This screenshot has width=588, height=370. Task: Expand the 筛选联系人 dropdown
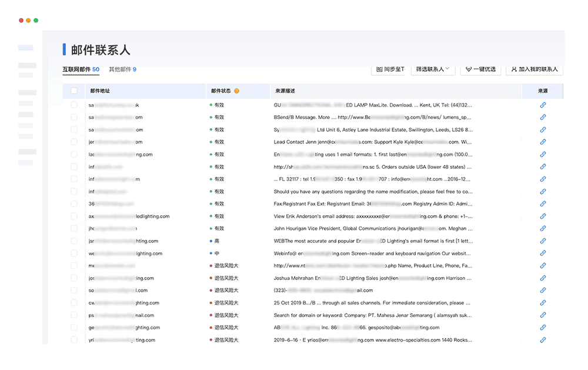pos(433,69)
